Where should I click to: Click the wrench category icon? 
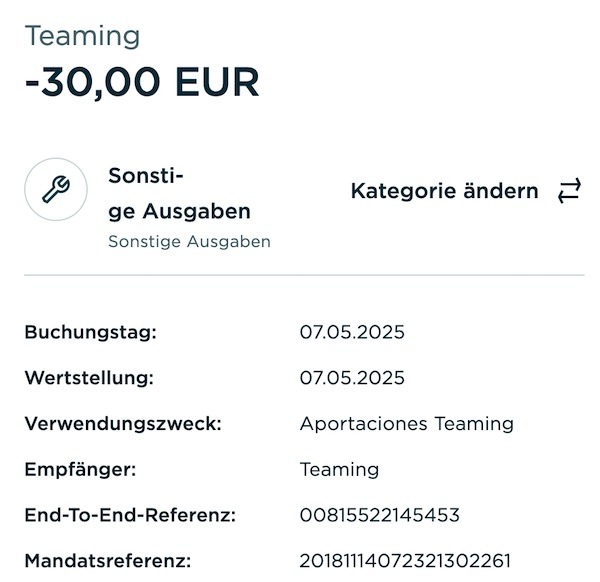(56, 189)
